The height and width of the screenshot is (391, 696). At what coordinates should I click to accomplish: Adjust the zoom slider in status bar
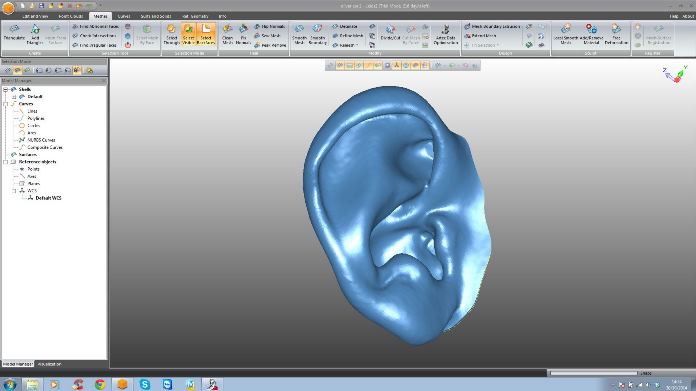tap(594, 373)
